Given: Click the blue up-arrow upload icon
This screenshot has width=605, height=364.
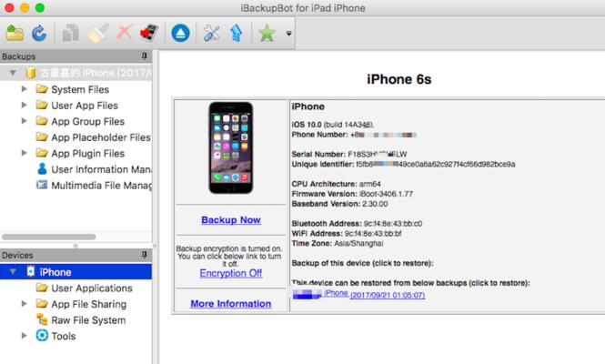Looking at the screenshot, I should point(237,33).
